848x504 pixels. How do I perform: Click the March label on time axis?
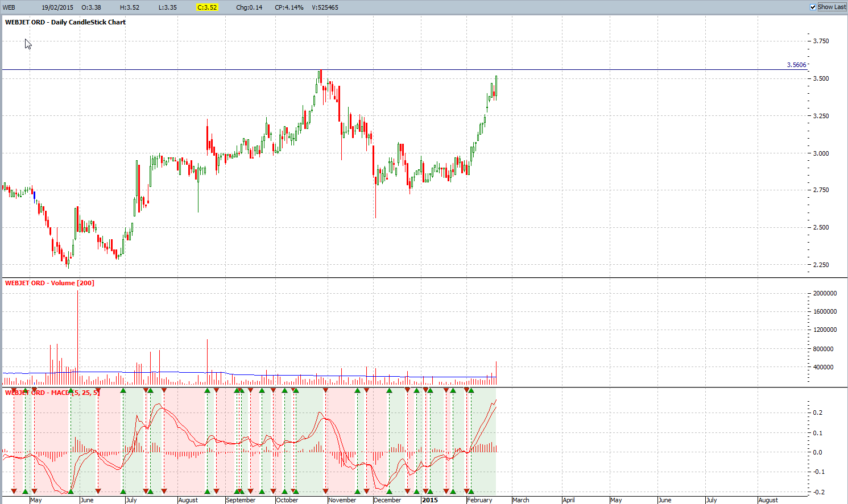click(520, 500)
